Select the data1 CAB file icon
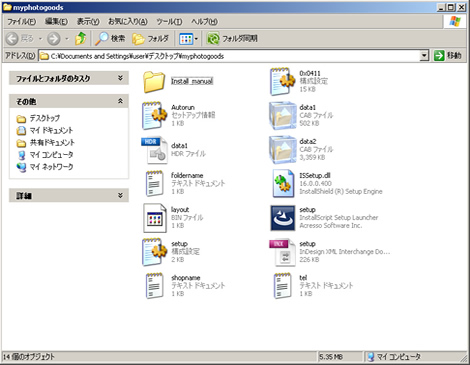The image size is (470, 365). (283, 116)
